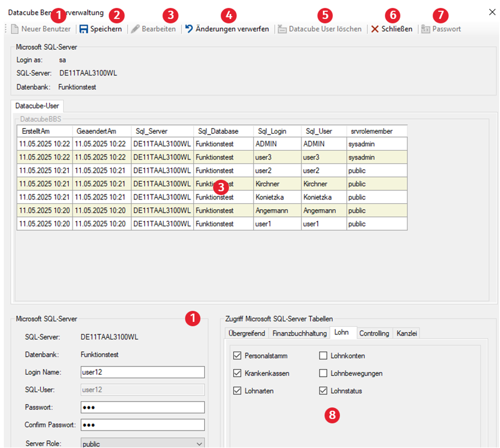Click the user2 Sql_User cell
This screenshot has width=500, height=448.
(x=324, y=170)
